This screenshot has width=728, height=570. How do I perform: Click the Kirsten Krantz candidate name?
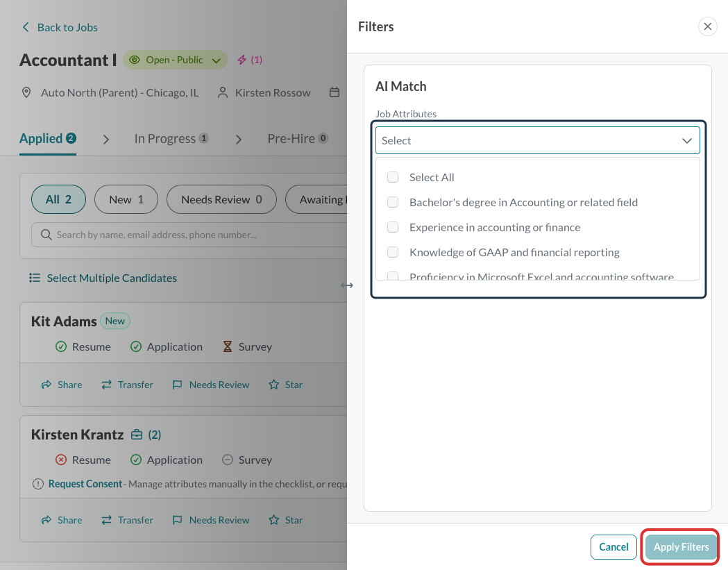[x=78, y=435]
